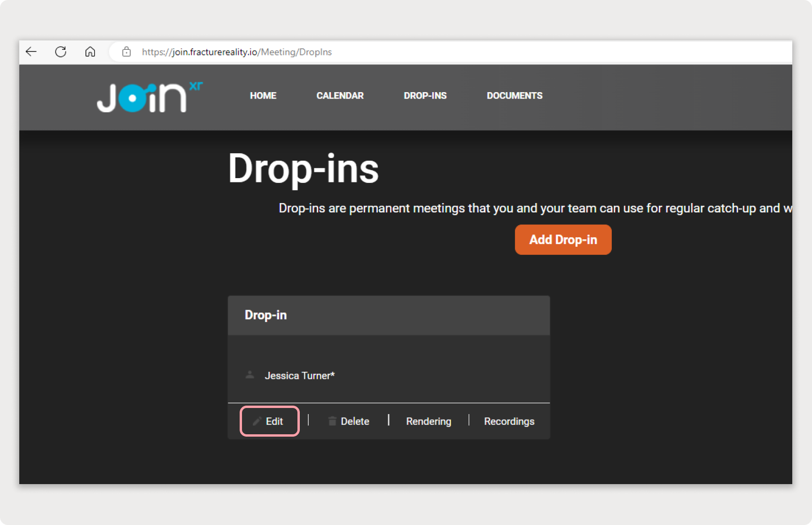Click the Drop-in card title header

[266, 315]
